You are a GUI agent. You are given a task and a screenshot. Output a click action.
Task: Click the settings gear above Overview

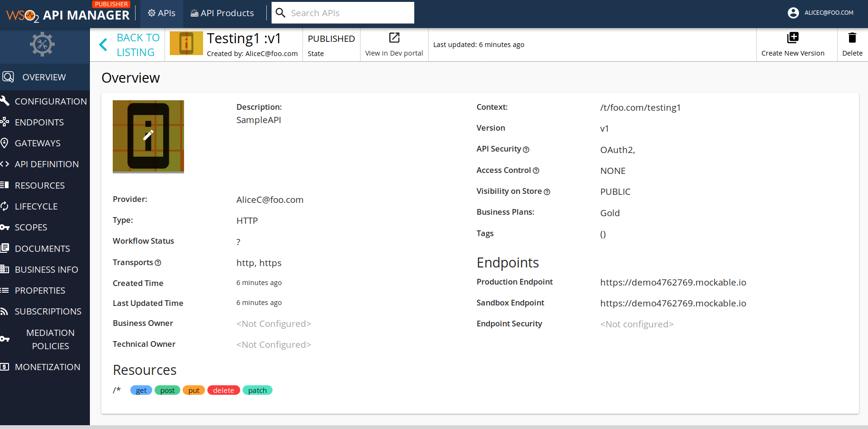(42, 44)
